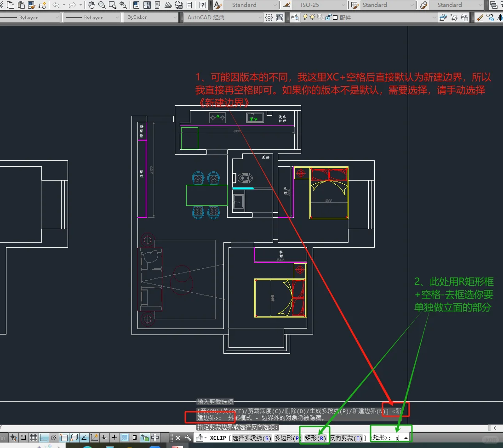Choose 矩形(R) command option
This screenshot has height=448, width=503.
click(315, 438)
